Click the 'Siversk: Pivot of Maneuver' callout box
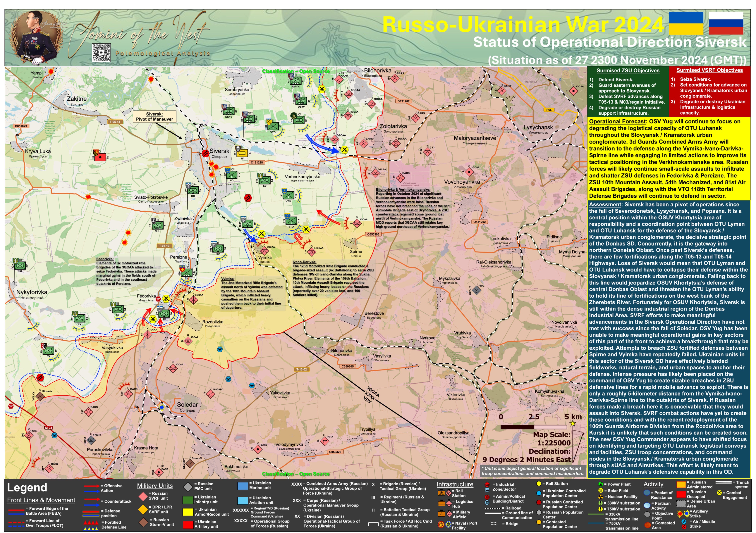Screen dimensions: 756x533 coord(154,117)
